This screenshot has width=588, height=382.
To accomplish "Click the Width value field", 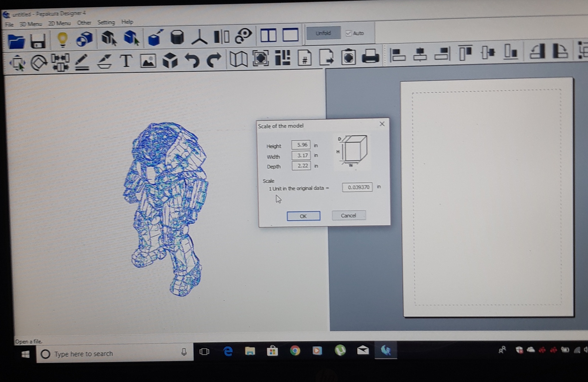I will 301,155.
